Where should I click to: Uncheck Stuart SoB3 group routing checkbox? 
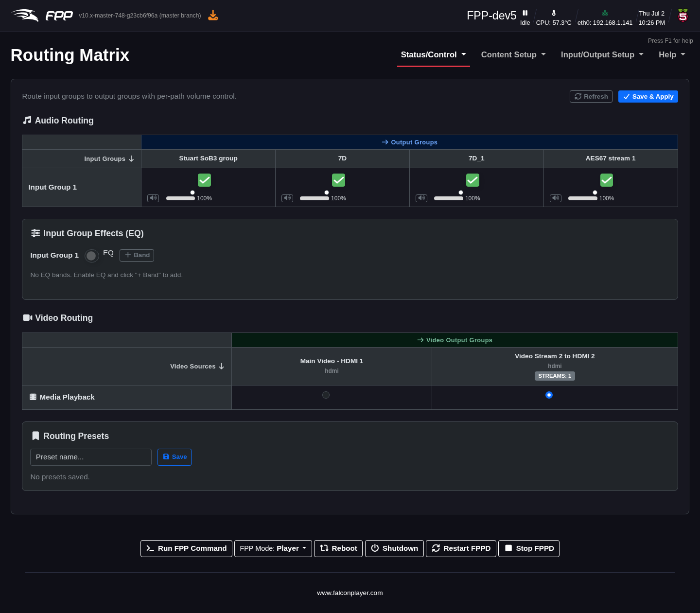coord(205,180)
